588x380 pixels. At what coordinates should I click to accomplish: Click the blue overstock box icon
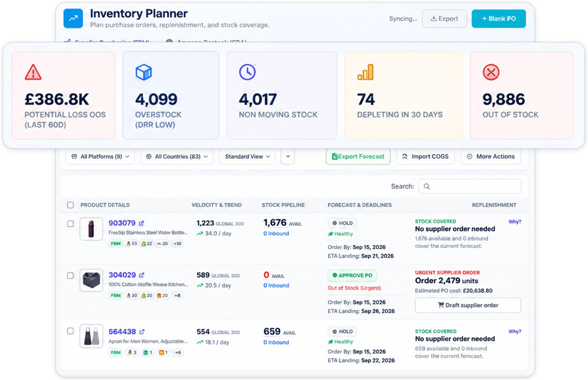(143, 72)
